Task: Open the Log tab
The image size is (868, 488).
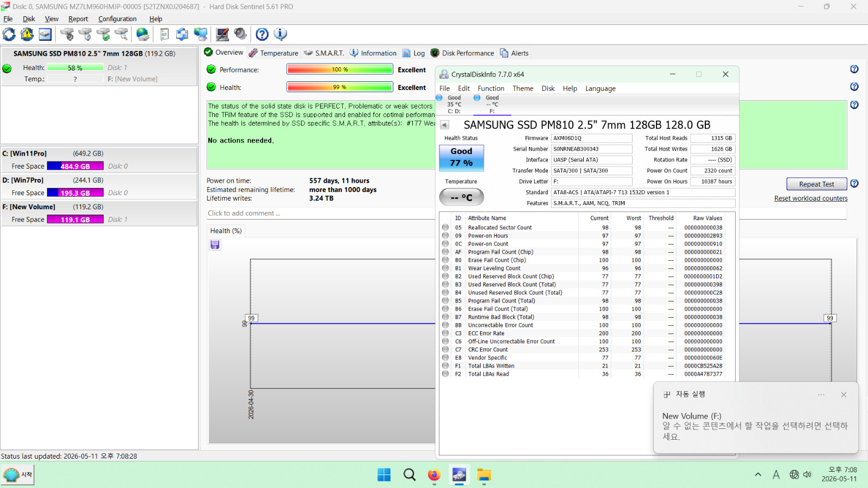Action: 413,53
